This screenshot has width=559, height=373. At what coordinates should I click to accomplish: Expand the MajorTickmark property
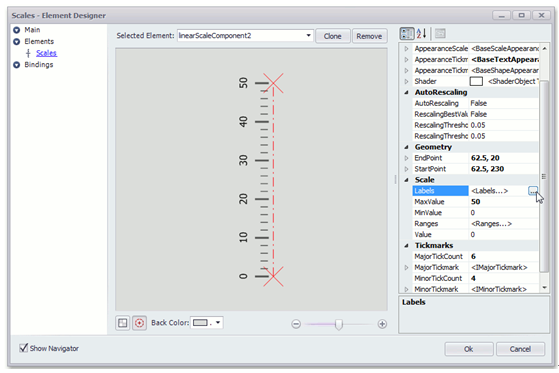coord(406,267)
